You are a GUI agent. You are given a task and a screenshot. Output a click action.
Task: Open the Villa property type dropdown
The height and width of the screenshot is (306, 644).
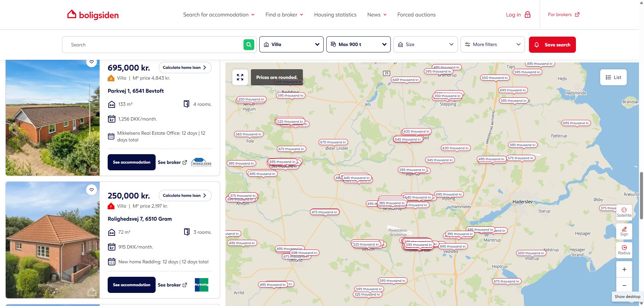291,45
